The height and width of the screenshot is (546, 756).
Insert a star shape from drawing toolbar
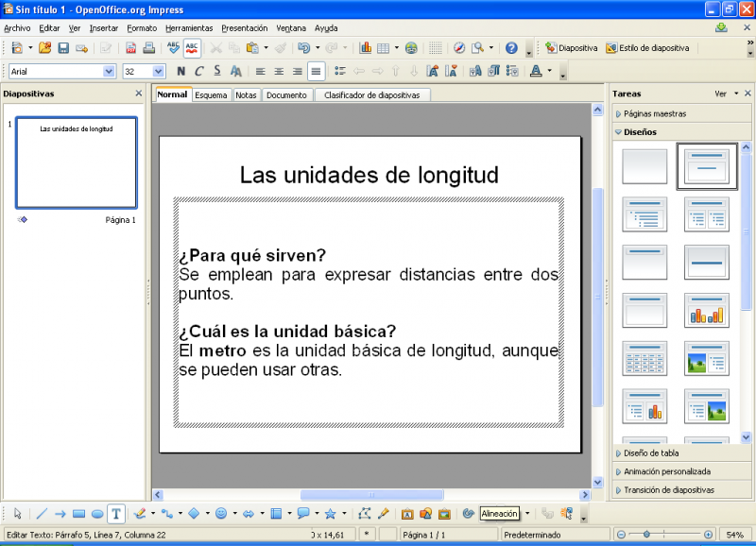330,514
